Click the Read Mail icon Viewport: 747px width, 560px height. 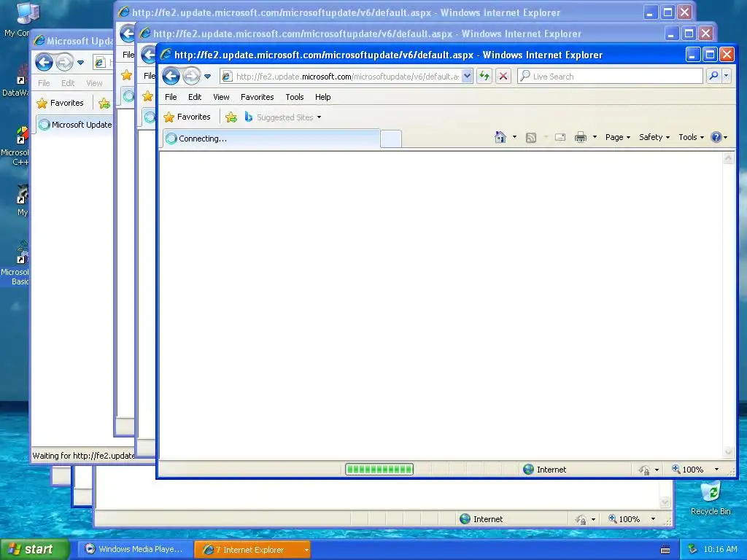point(560,137)
